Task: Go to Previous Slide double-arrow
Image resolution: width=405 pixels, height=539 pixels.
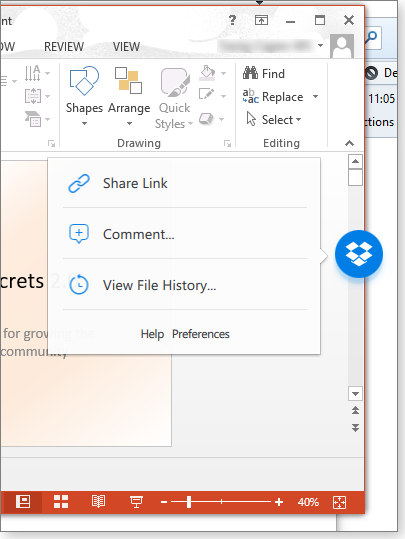Action: 355,410
